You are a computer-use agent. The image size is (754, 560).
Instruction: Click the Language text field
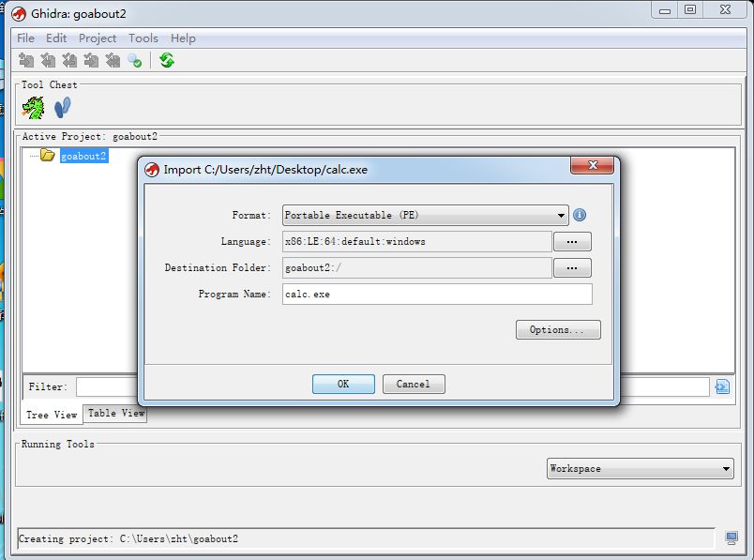click(417, 241)
